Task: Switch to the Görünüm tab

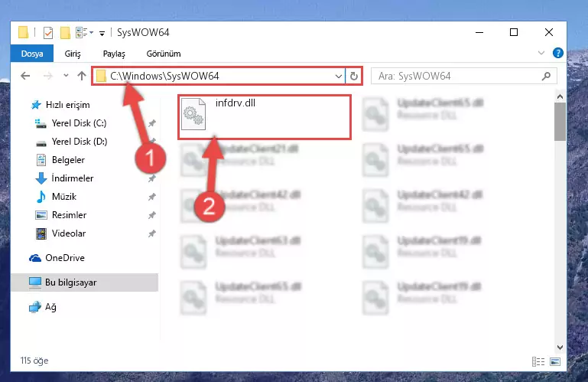Action: (164, 54)
